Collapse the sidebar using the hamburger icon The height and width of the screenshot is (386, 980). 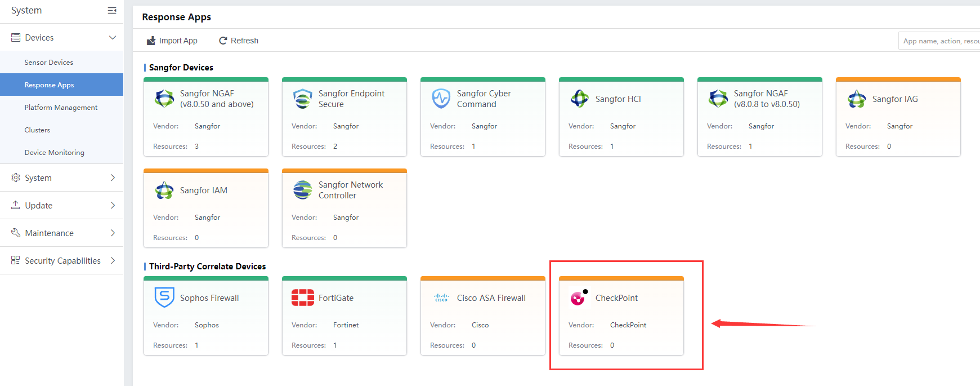pyautogui.click(x=112, y=10)
